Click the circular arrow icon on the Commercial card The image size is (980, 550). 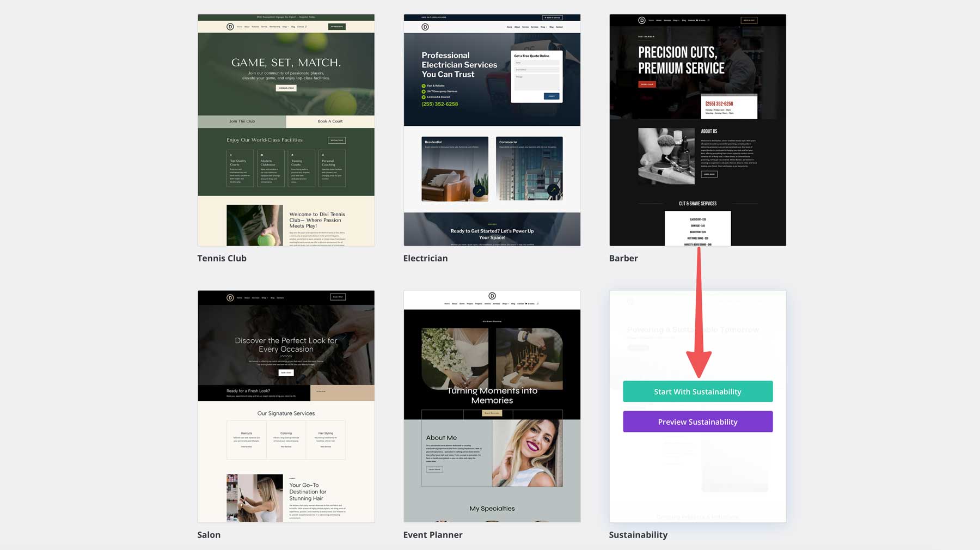tap(554, 190)
